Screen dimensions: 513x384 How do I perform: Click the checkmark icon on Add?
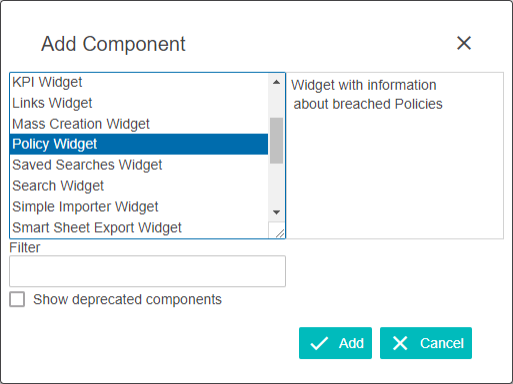(319, 343)
